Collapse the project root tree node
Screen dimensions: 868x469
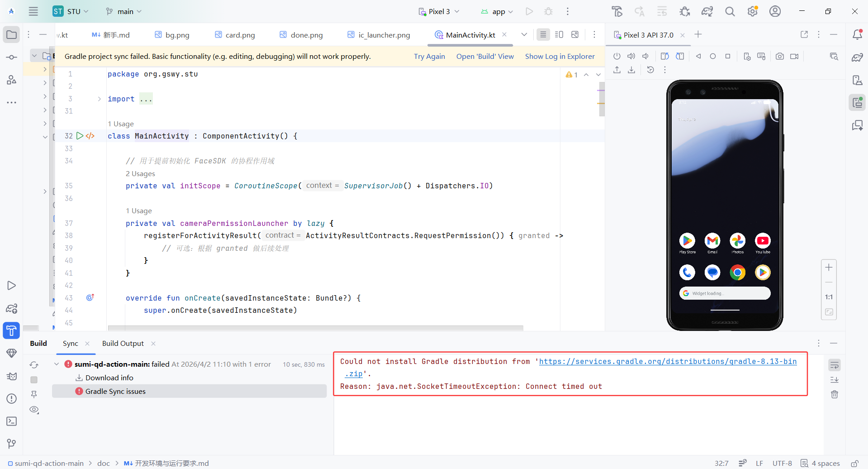tap(34, 56)
